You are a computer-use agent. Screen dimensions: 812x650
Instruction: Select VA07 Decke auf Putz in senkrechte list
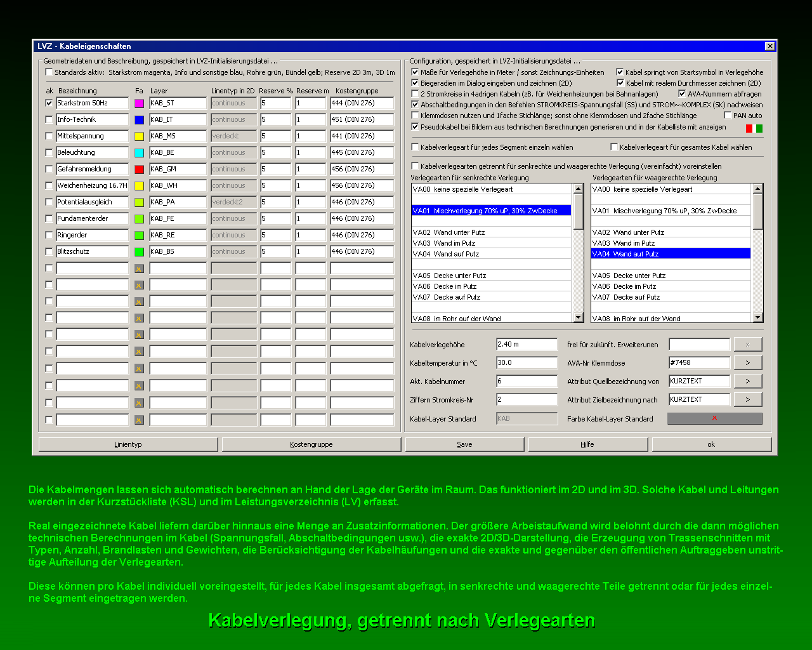tap(492, 297)
